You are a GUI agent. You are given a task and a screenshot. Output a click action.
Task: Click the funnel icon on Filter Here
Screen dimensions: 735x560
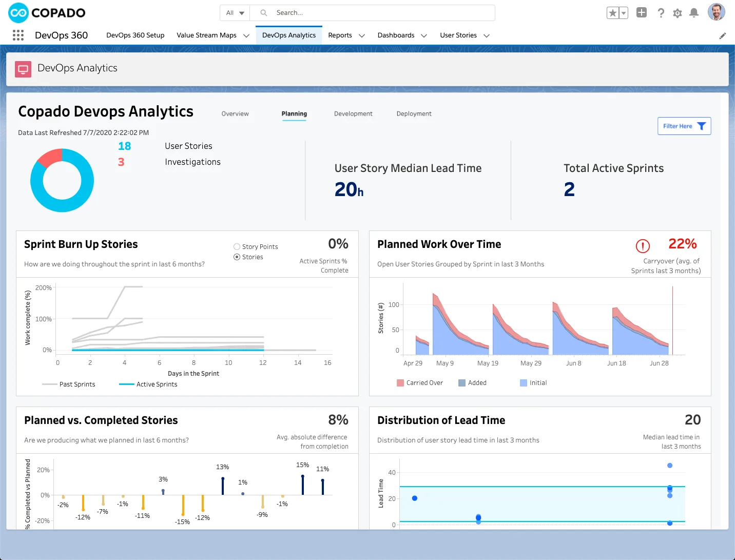click(702, 126)
